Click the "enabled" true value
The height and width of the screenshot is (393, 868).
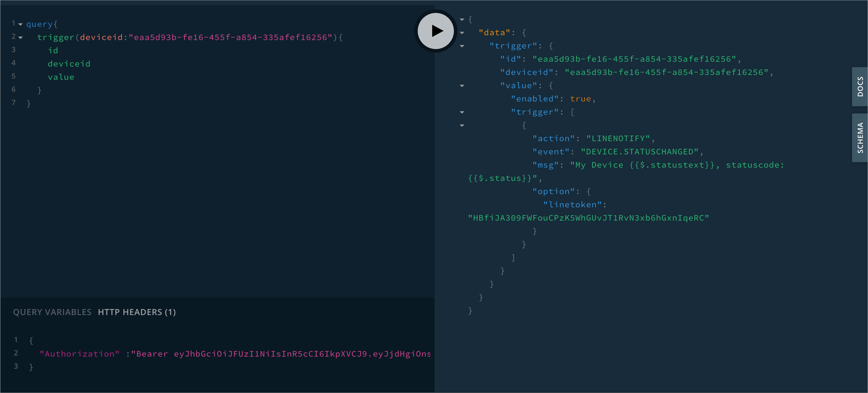[580, 99]
